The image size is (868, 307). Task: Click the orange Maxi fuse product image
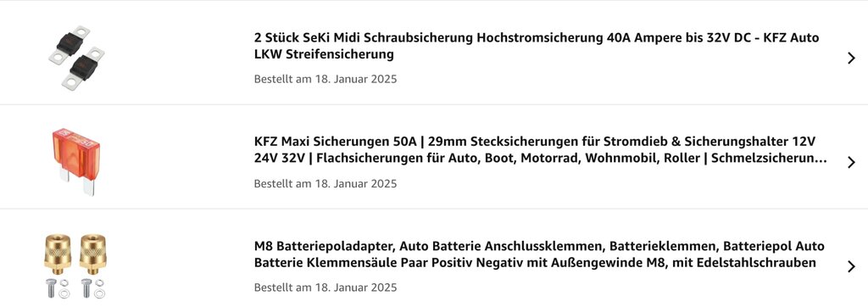click(76, 162)
